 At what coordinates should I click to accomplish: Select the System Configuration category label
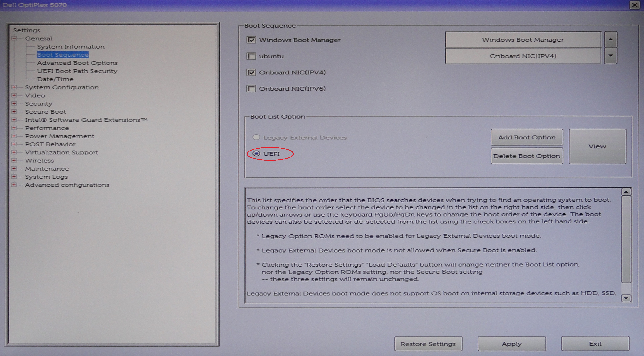coord(62,87)
